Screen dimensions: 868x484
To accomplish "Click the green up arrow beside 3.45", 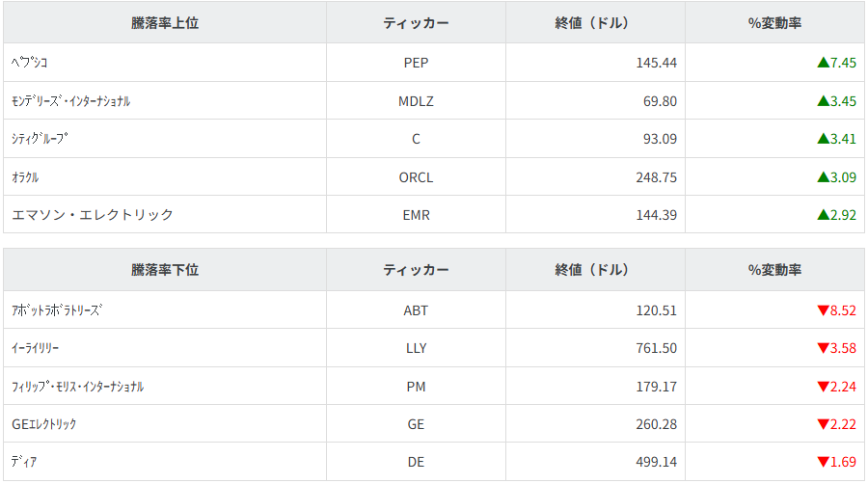I will coord(823,100).
